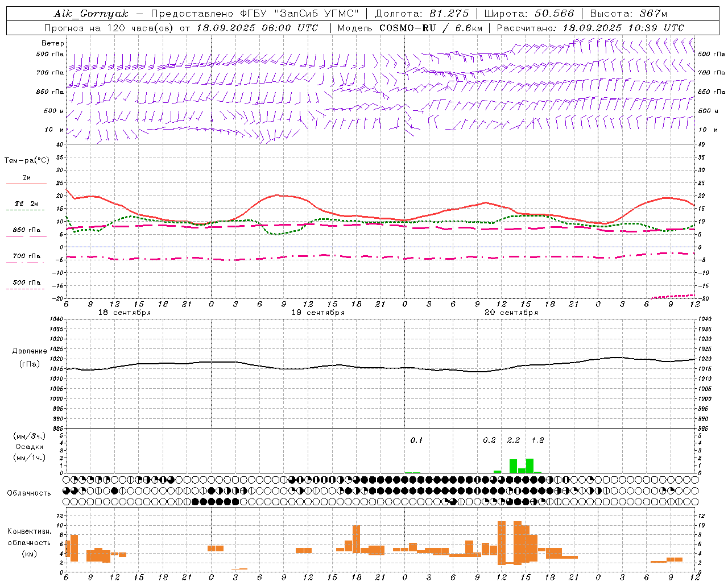This screenshot has width=728, height=582.
Task: Click the '(км)' convective cloud unit label
Action: [x=29, y=554]
